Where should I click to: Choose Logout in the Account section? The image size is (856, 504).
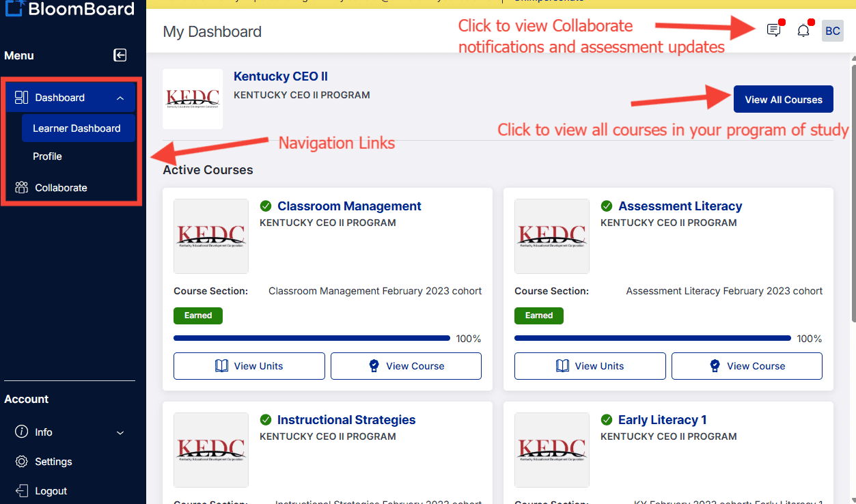tap(51, 491)
